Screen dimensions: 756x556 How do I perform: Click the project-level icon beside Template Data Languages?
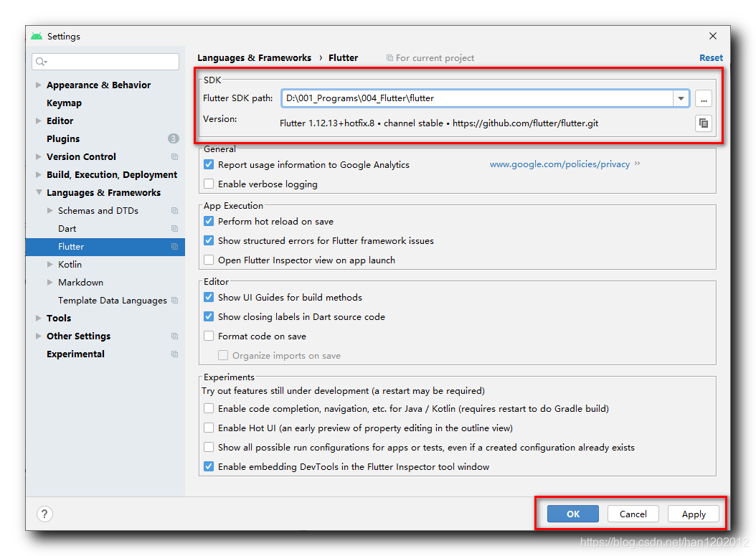[x=174, y=301]
